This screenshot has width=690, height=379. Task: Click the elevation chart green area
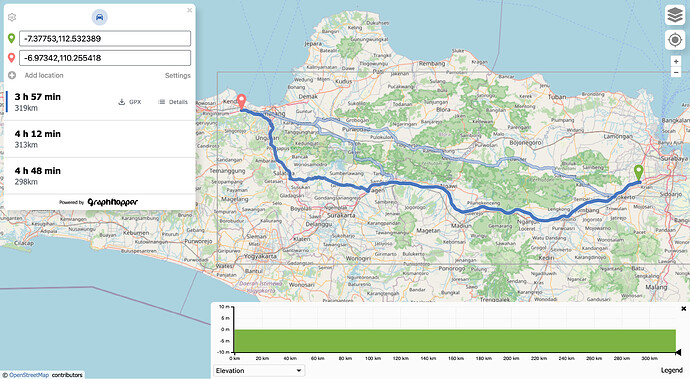(455, 340)
